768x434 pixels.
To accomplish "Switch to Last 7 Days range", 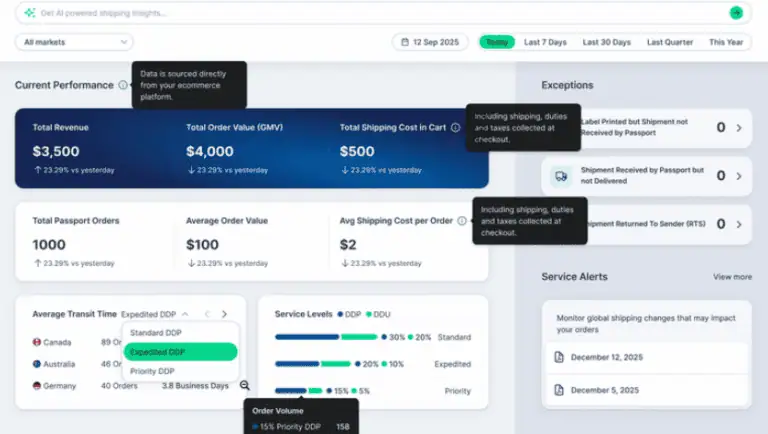I will pos(545,42).
